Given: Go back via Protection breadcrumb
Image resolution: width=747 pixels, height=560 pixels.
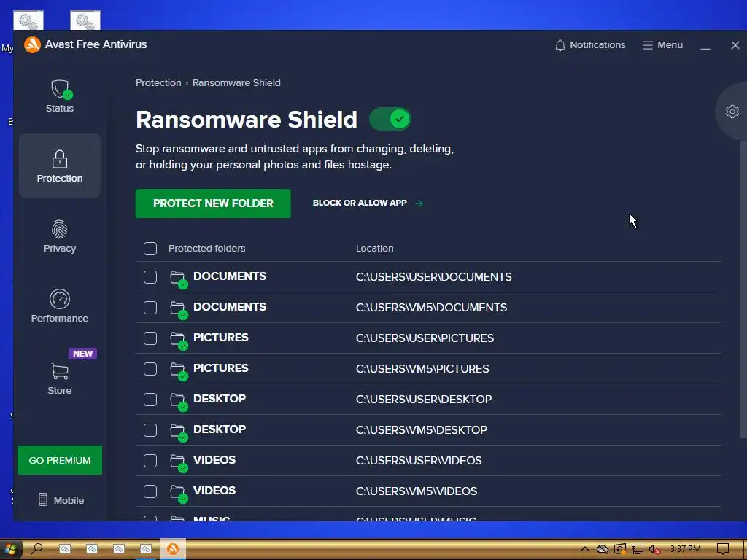Looking at the screenshot, I should [158, 83].
